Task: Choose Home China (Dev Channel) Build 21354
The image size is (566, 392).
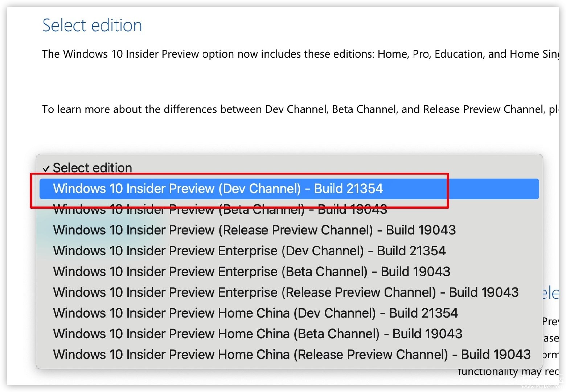Action: pyautogui.click(x=289, y=313)
